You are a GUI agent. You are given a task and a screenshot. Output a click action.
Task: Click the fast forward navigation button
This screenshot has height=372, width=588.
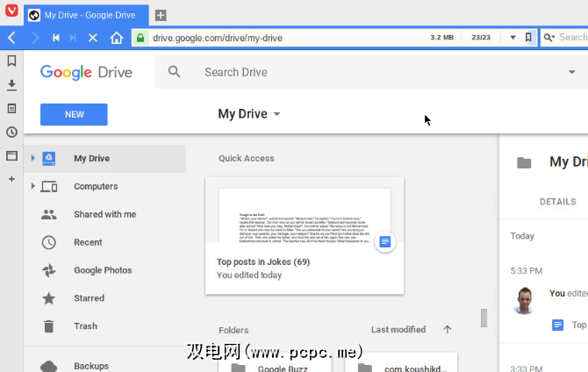pyautogui.click(x=73, y=38)
